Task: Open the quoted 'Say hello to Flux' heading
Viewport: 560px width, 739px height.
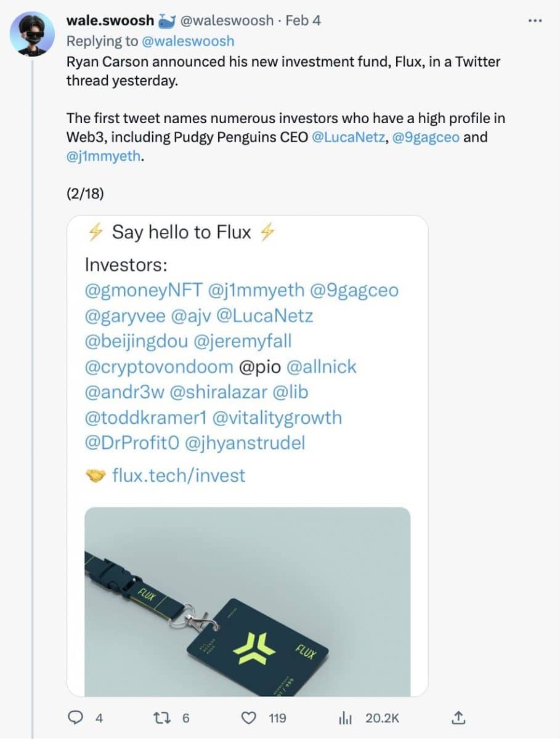Action: 181,232
